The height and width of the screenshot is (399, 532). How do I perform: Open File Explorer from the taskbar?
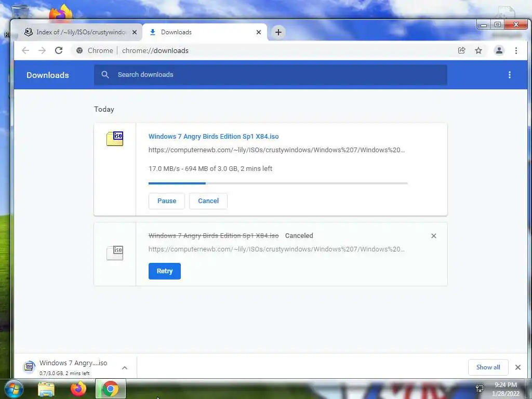click(x=46, y=389)
